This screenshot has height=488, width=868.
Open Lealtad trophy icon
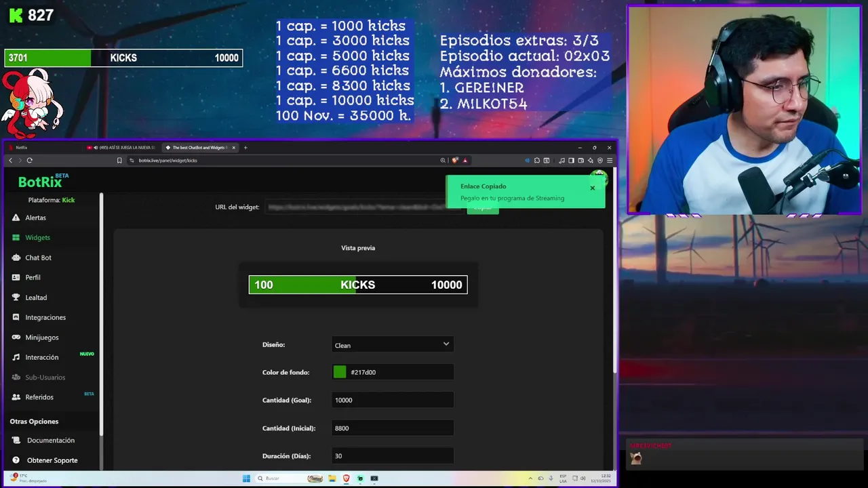click(x=16, y=298)
